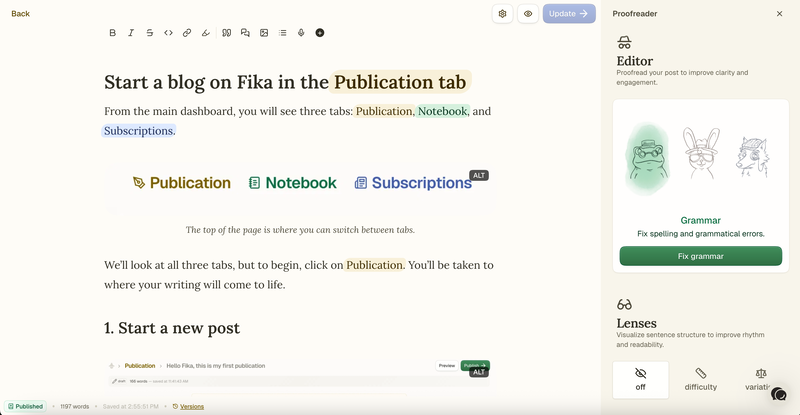Viewport: 800px width, 415px height.
Task: Preview post with the eye button
Action: 528,14
